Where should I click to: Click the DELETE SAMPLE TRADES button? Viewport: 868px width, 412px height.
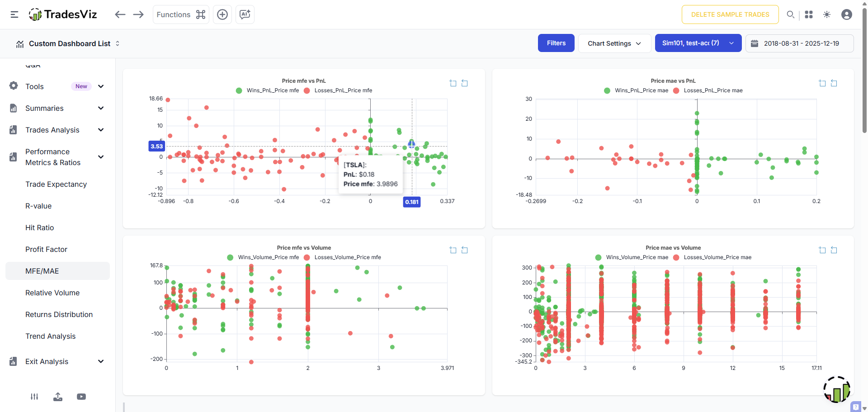pos(729,14)
